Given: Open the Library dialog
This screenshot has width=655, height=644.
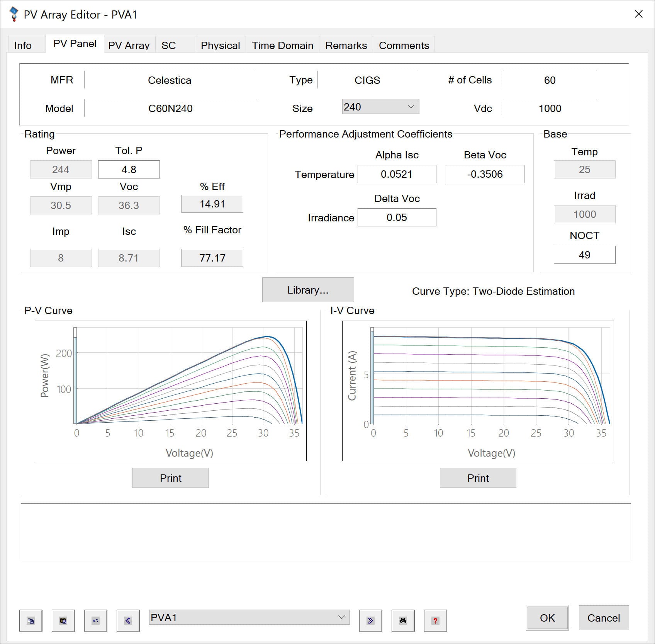Looking at the screenshot, I should (308, 290).
